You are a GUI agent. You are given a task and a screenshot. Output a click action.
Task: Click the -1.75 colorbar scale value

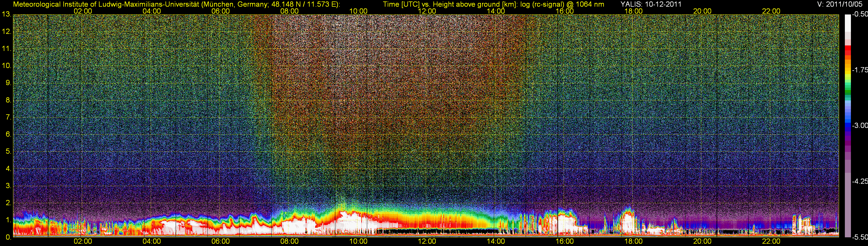click(x=860, y=70)
